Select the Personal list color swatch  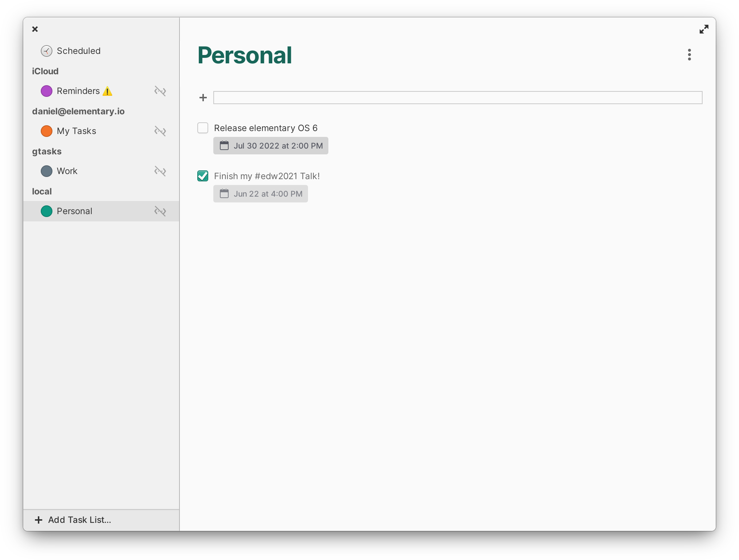[x=47, y=210]
